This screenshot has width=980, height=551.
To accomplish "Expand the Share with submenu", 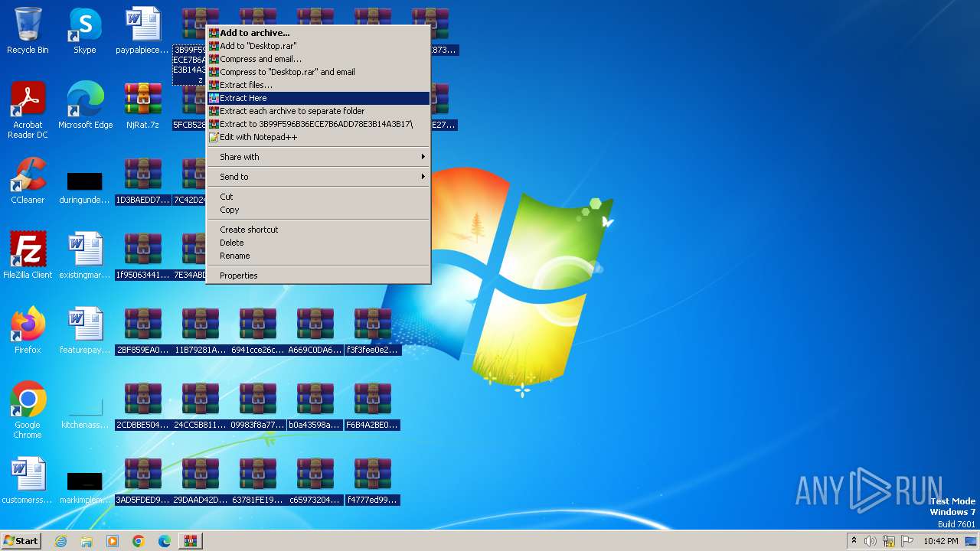I will (318, 157).
